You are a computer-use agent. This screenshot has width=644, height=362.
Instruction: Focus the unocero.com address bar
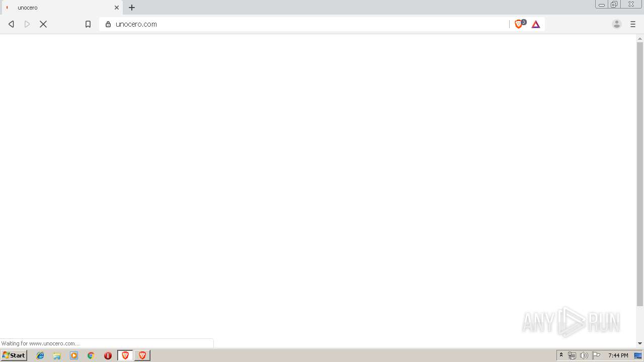(304, 24)
